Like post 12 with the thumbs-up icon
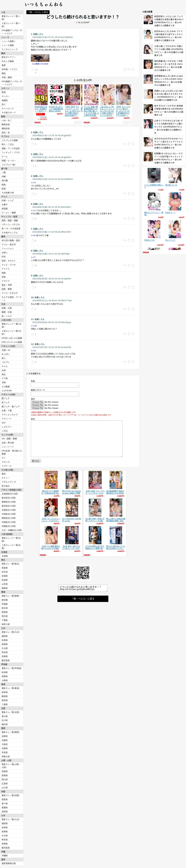Image resolution: width=186 pixels, height=868 pixels. click(33, 362)
